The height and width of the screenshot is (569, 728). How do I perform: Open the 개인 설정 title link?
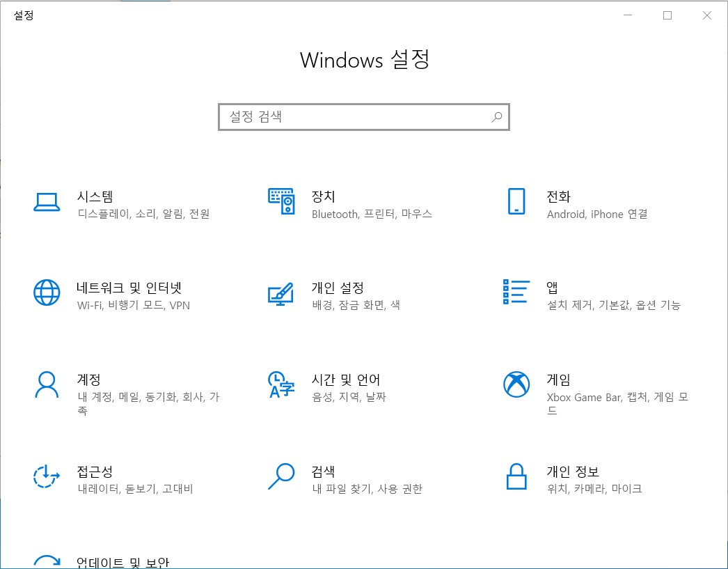pyautogui.click(x=338, y=288)
